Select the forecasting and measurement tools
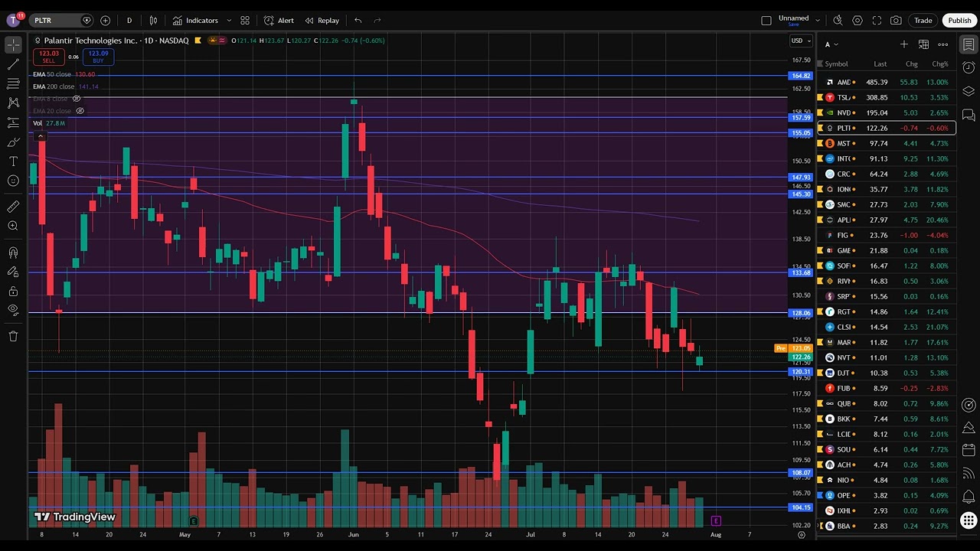Image resolution: width=980 pixels, height=551 pixels. tap(13, 122)
